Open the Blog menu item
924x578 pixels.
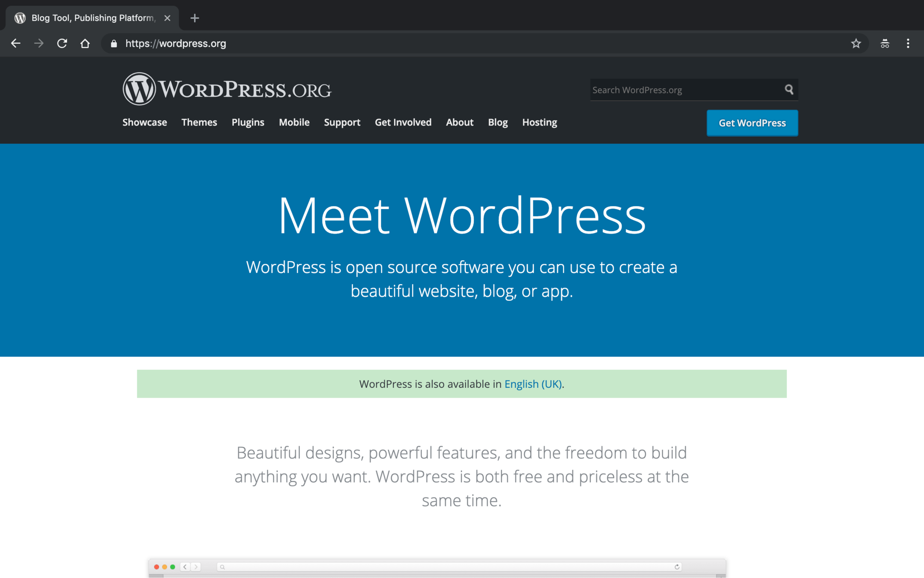coord(498,122)
